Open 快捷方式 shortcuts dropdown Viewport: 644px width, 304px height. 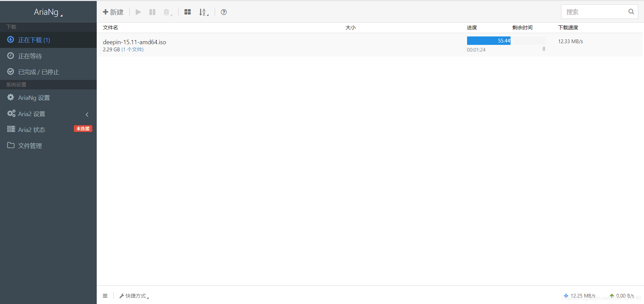(x=134, y=296)
